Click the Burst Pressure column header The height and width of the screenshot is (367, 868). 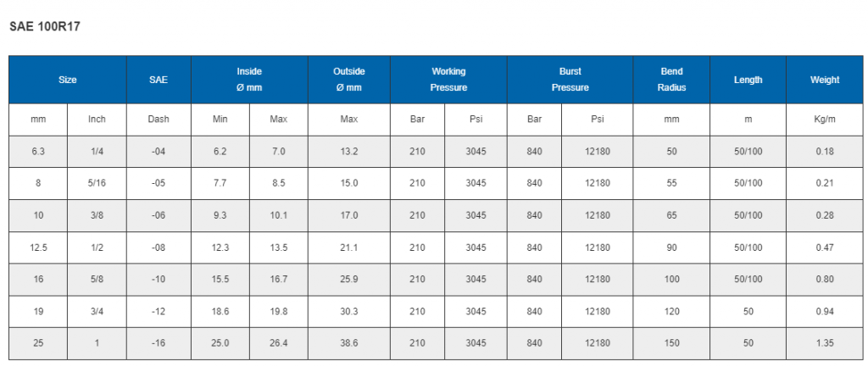click(570, 80)
